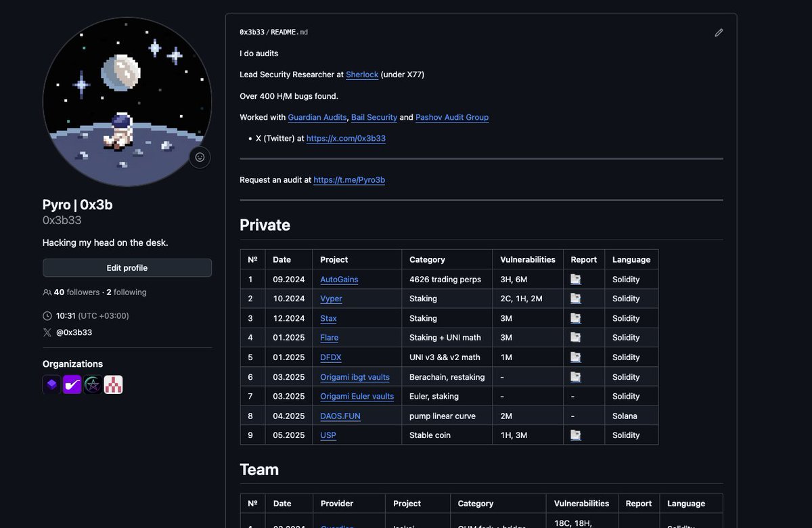Click the Vulnerabilities header in Private table
The width and height of the screenshot is (812, 528).
click(x=528, y=259)
